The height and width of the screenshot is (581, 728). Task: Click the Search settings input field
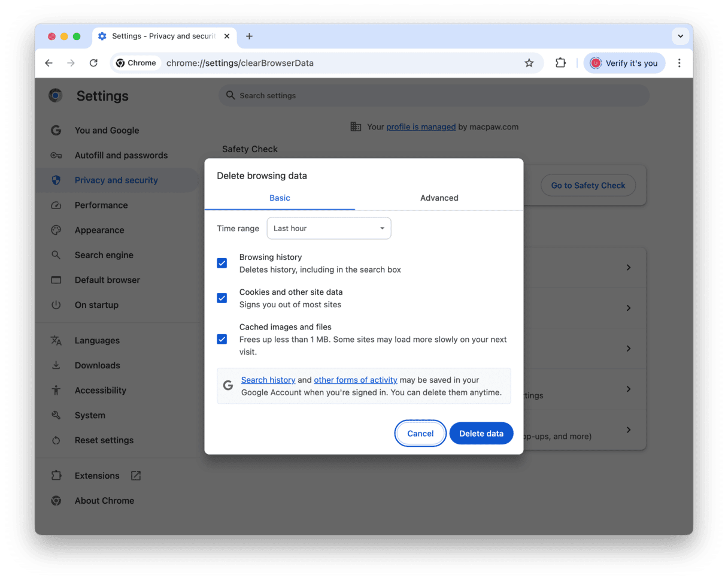pos(434,96)
